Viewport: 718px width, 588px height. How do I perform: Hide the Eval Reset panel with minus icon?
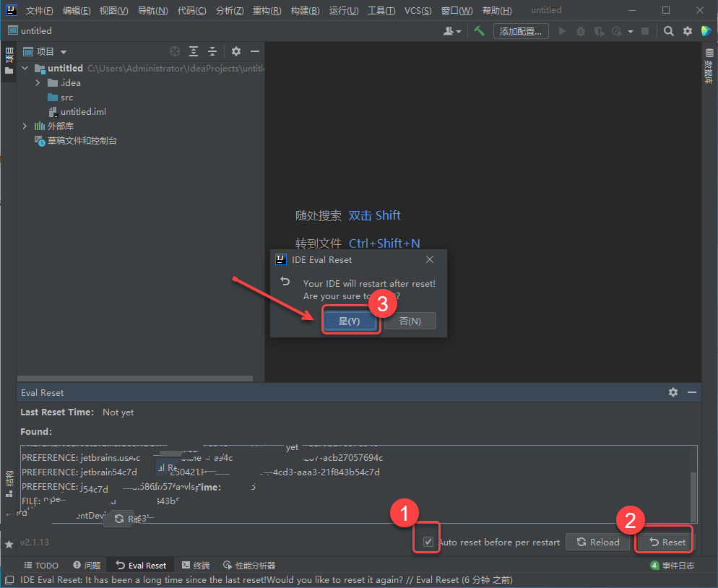tap(692, 392)
